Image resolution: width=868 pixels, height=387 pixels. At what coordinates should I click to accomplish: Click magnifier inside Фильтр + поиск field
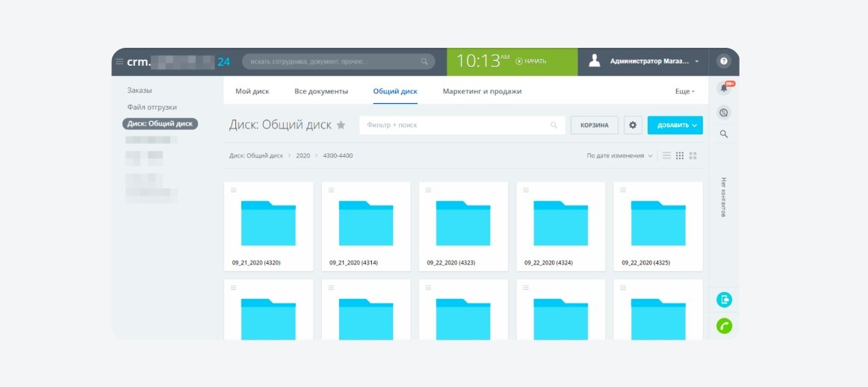[x=554, y=125]
